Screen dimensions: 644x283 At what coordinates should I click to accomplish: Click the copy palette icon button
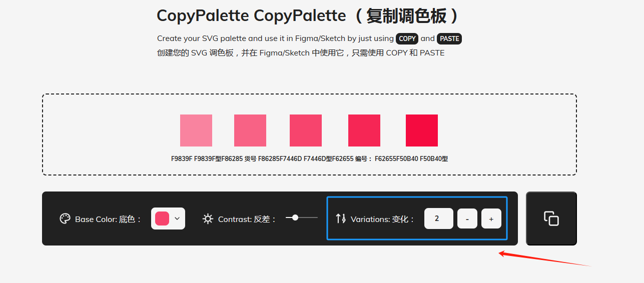[x=551, y=218]
